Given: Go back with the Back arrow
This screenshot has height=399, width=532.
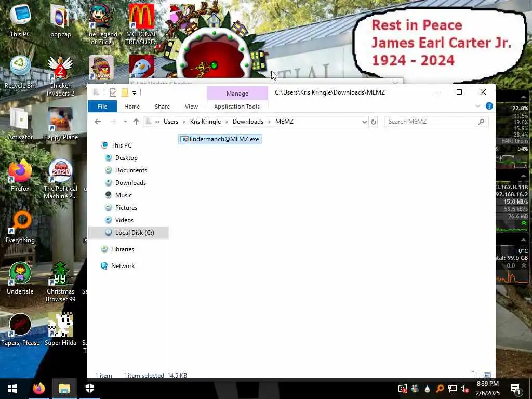Looking at the screenshot, I should pyautogui.click(x=98, y=122).
